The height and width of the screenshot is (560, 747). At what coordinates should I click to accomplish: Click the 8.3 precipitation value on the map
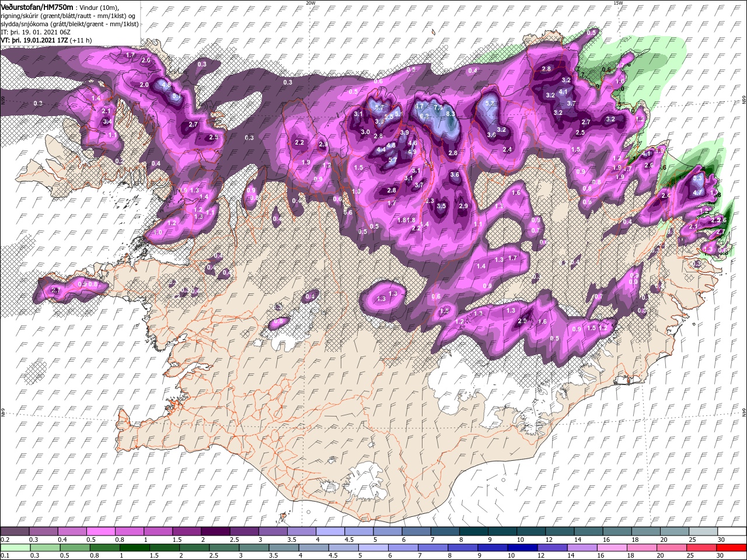(451, 114)
